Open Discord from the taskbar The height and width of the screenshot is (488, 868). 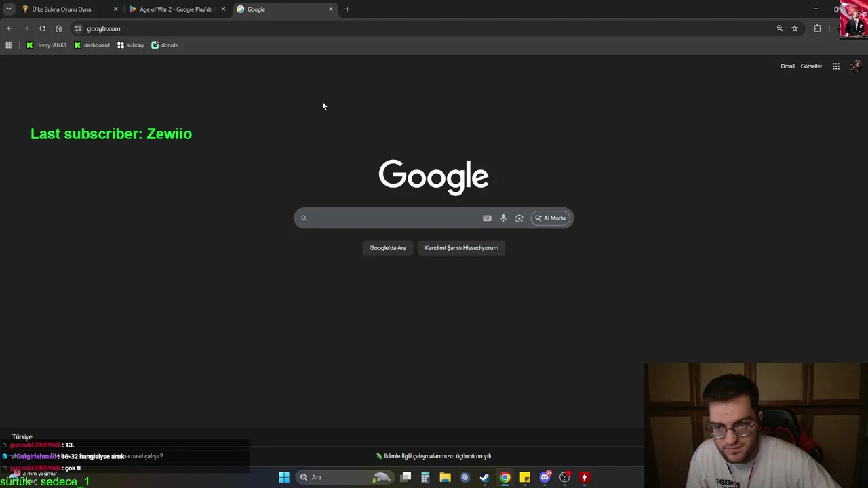[x=545, y=477]
